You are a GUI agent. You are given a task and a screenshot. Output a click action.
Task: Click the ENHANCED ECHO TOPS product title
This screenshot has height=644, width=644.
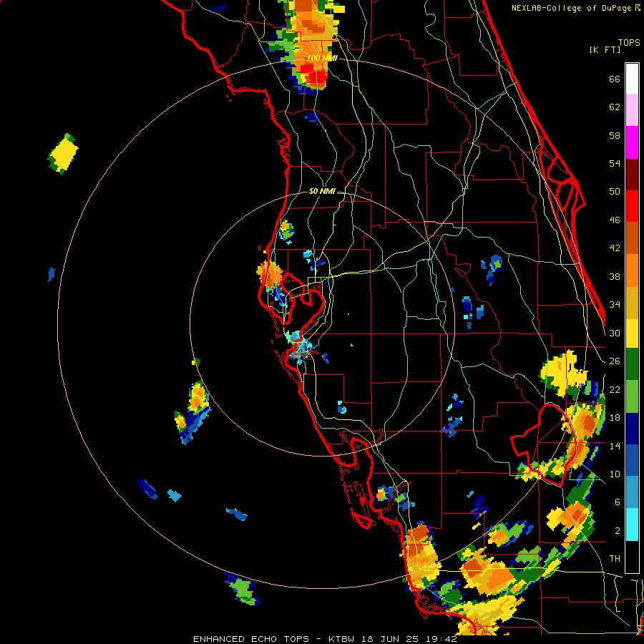point(251,639)
